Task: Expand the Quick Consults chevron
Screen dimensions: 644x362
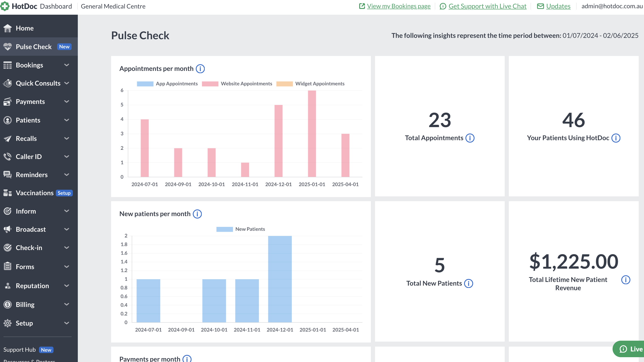Action: click(67, 83)
